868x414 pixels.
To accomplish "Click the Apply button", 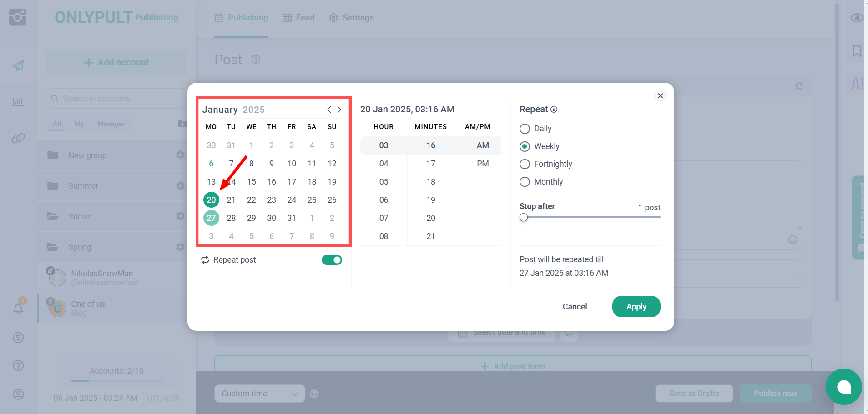I will (x=636, y=307).
